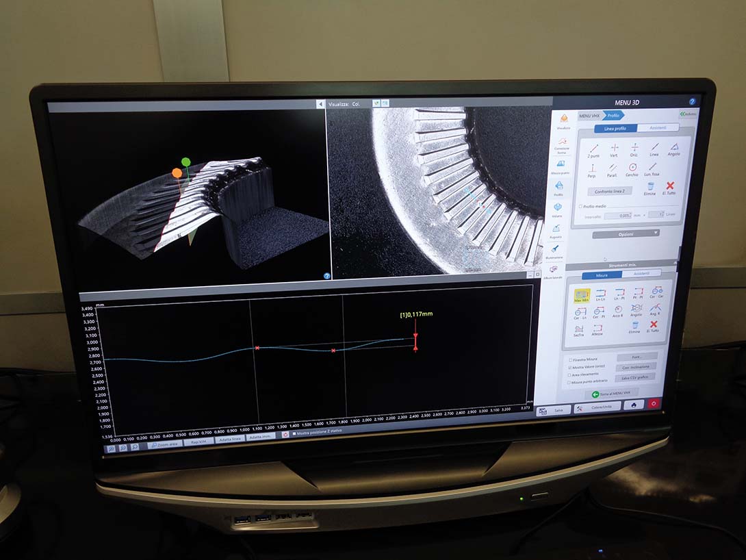Screen dimensions: 746x560
Task: Open help from the MENU 3D header
Action: [x=692, y=101]
